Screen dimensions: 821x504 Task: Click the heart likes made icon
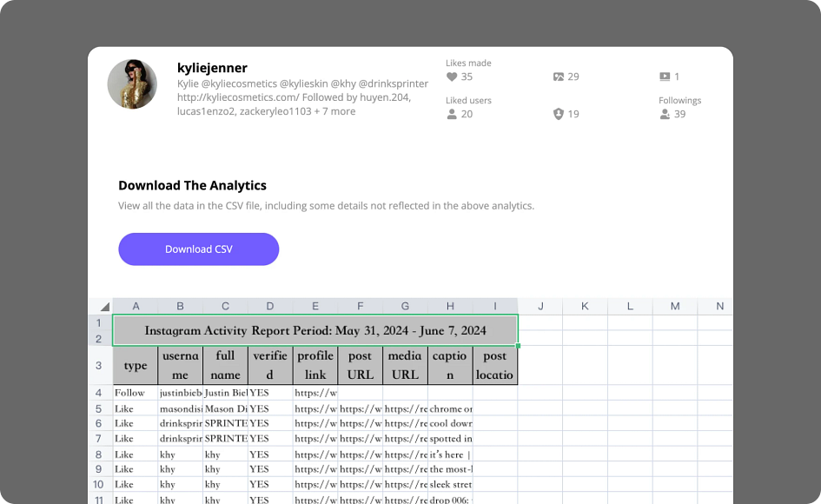(x=452, y=77)
